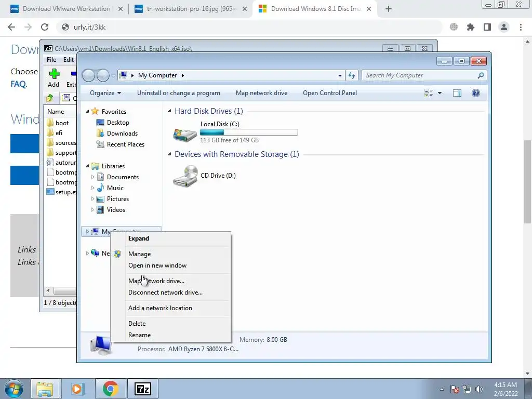Click the up-folder icon in 7-Zip
The width and height of the screenshot is (532, 399).
(50, 98)
